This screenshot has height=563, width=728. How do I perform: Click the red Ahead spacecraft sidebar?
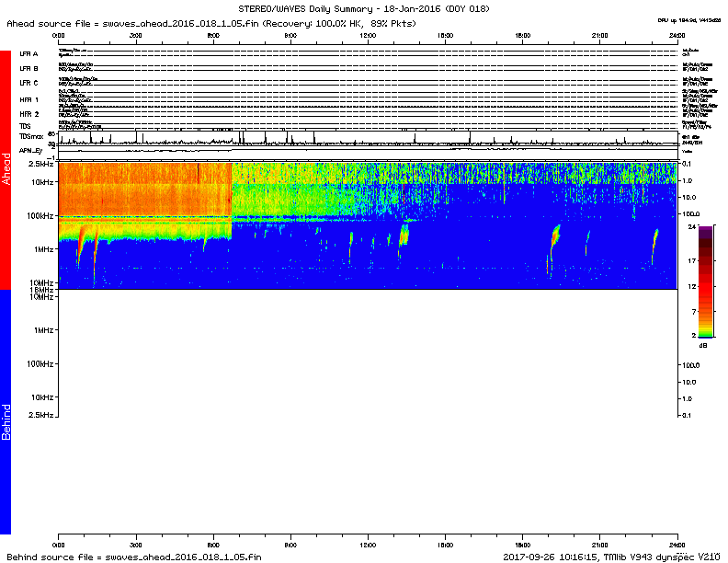pyautogui.click(x=6, y=170)
